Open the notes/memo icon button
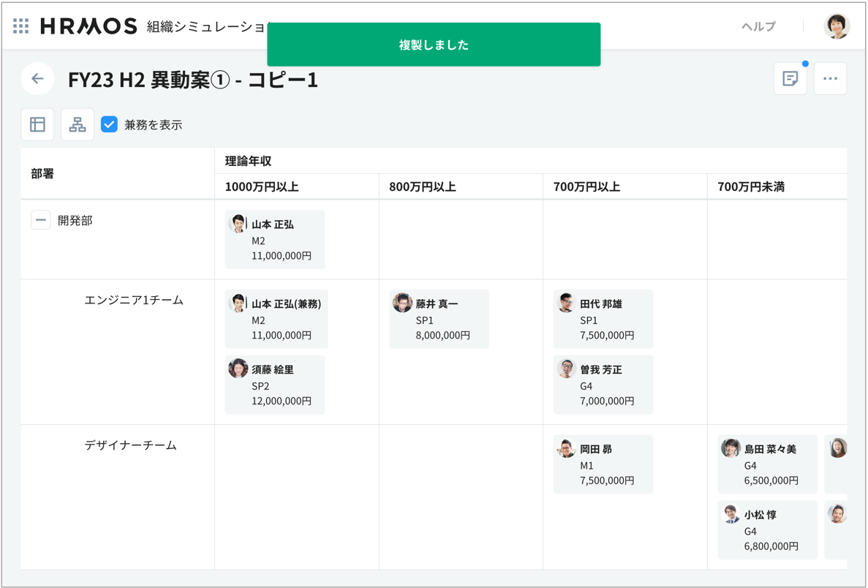 click(x=790, y=79)
